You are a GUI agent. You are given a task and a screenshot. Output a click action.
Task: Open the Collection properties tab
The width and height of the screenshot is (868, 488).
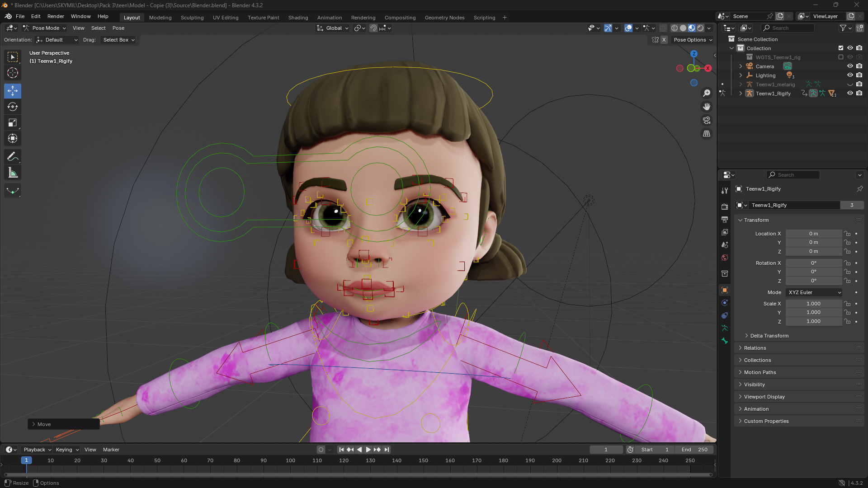point(725,273)
